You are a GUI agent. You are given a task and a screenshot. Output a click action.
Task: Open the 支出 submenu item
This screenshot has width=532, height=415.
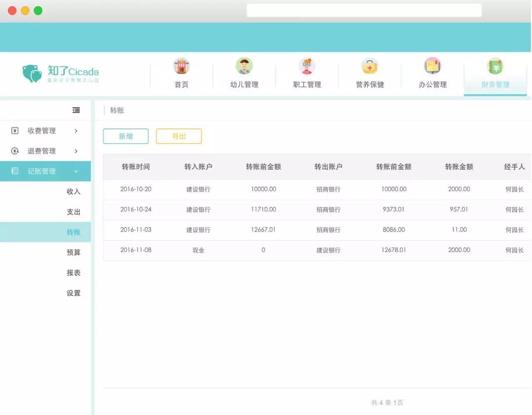74,212
